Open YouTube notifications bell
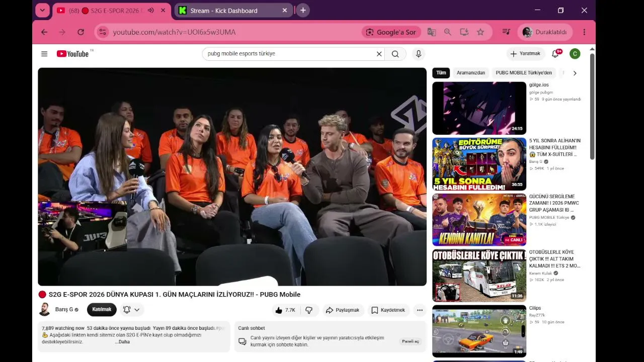644x362 pixels. 556,54
